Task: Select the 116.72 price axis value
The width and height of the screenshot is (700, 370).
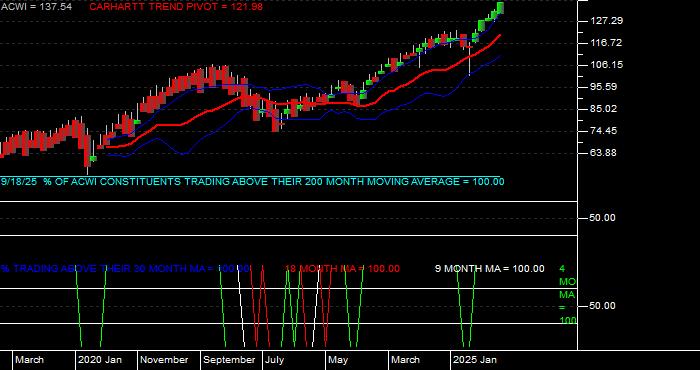Action: 606,43
